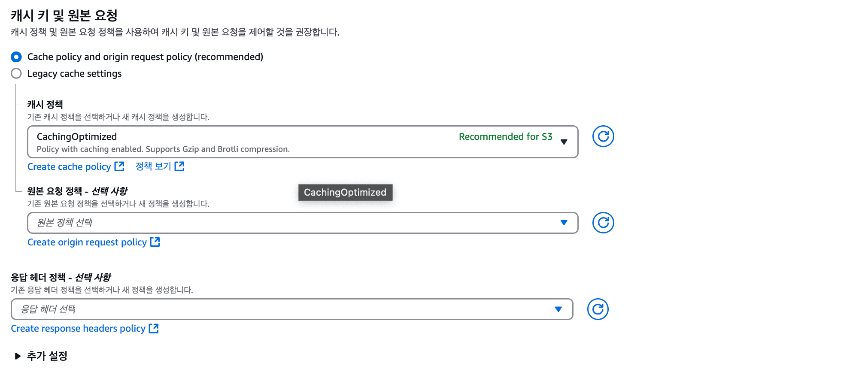Refresh the cache policy list

pos(603,136)
